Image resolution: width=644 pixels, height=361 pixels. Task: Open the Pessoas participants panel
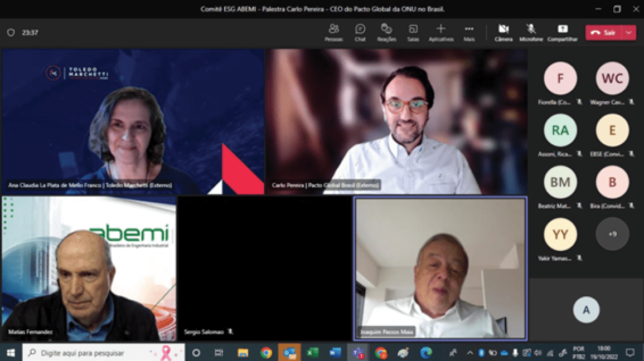(x=333, y=32)
